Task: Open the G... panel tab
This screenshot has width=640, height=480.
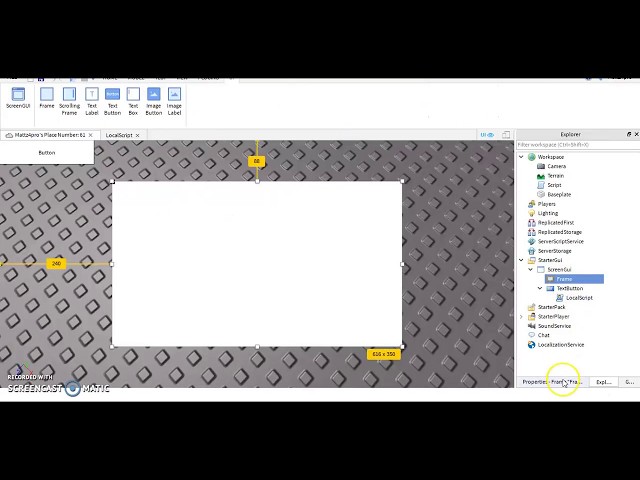Action: 629,382
